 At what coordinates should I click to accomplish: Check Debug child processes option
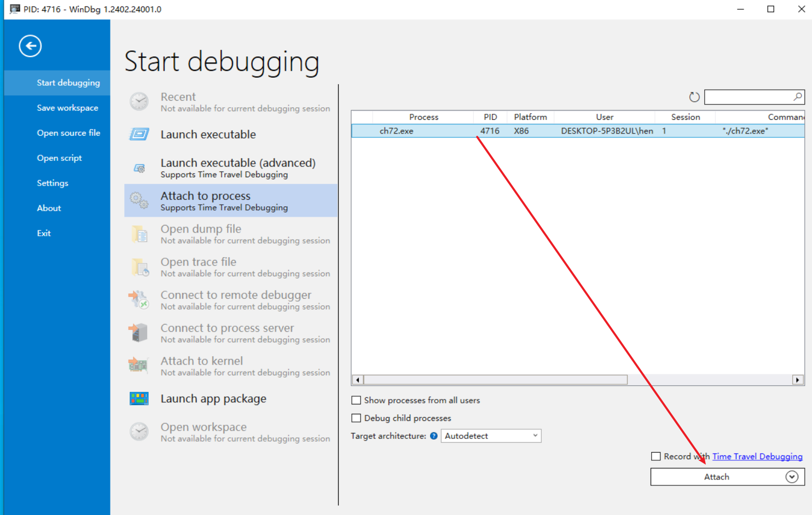pos(356,418)
